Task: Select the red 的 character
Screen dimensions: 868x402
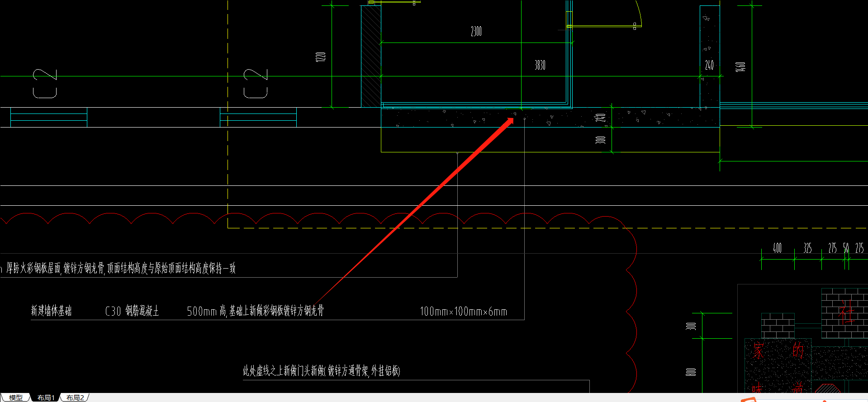Action: (798, 350)
